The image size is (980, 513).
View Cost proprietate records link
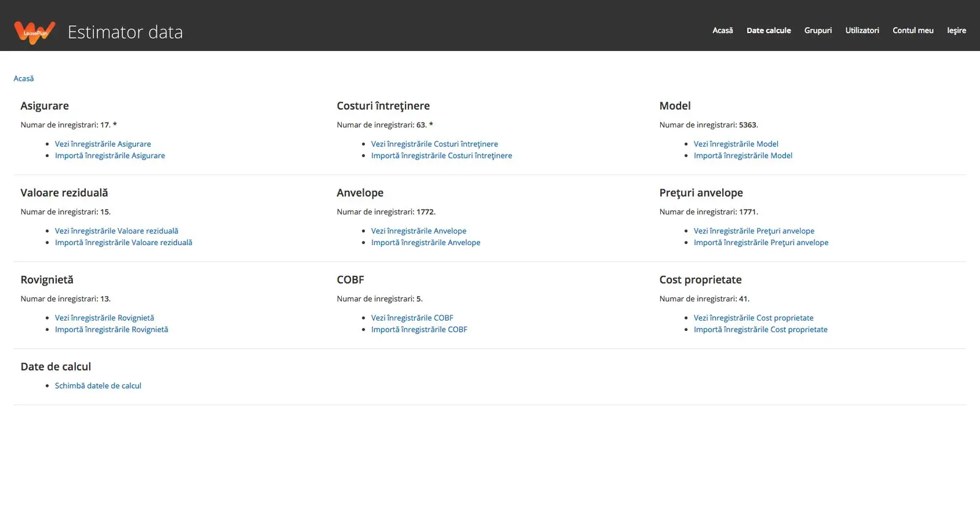click(753, 318)
